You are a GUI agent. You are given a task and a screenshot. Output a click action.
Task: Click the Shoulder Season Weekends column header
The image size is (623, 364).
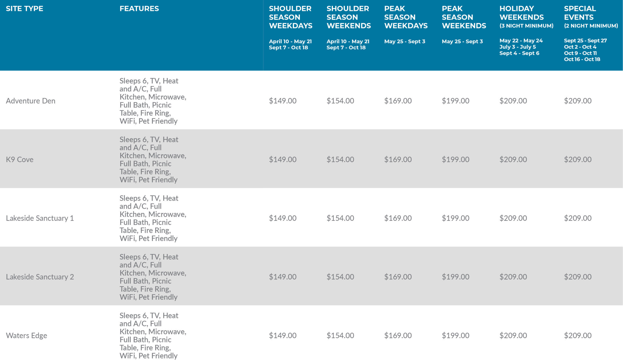coord(348,17)
